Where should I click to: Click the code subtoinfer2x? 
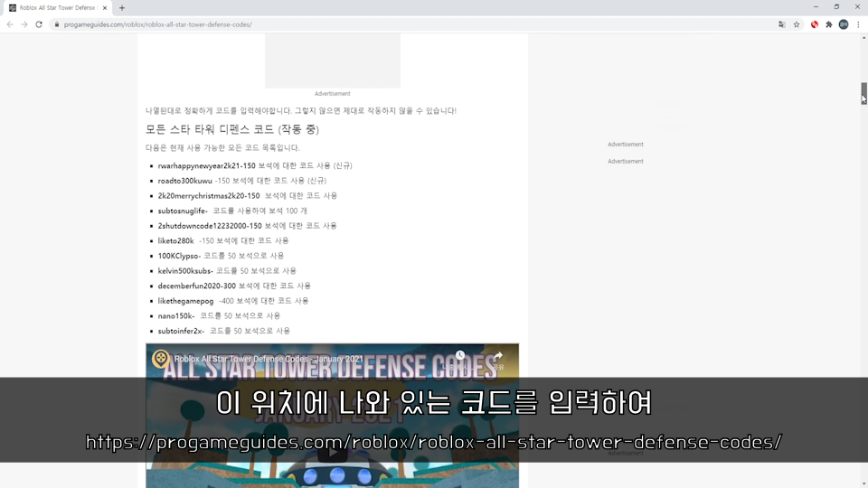coord(180,331)
